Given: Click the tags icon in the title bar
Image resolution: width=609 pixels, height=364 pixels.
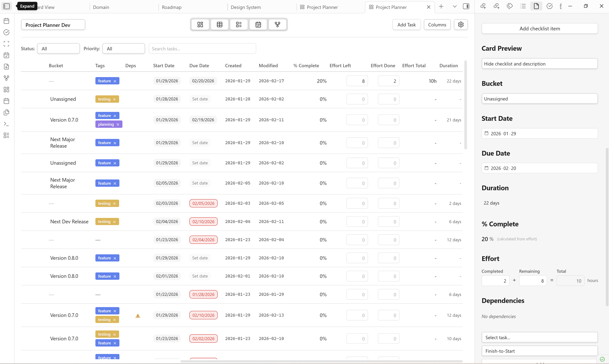Looking at the screenshot, I should pos(510,6).
